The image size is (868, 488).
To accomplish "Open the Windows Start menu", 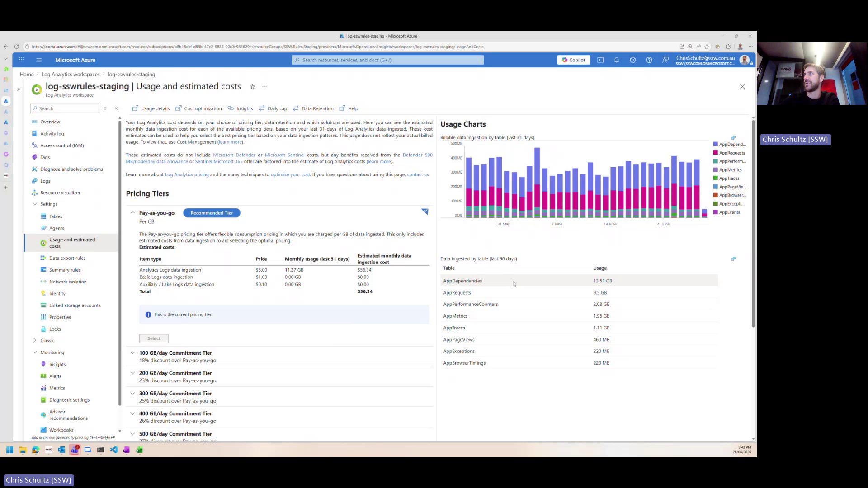I will pos(9,450).
